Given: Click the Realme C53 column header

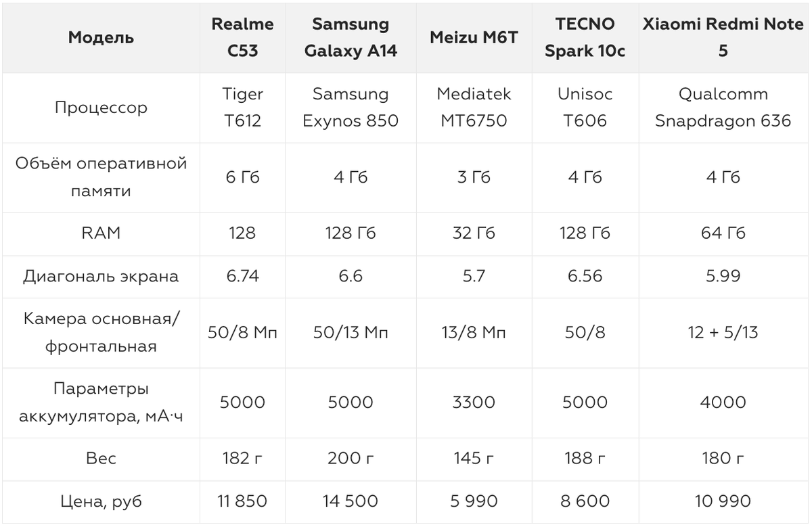Looking at the screenshot, I should click(242, 37).
